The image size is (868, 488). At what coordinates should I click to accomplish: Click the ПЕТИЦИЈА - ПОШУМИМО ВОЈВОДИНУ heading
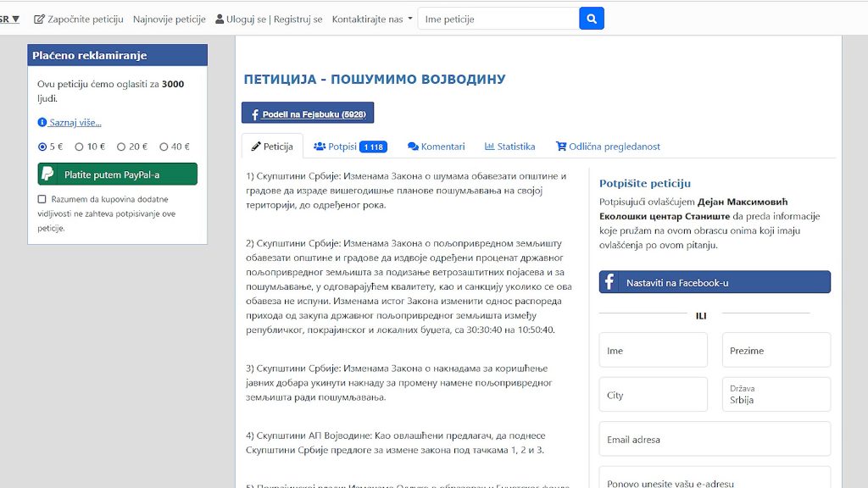375,79
